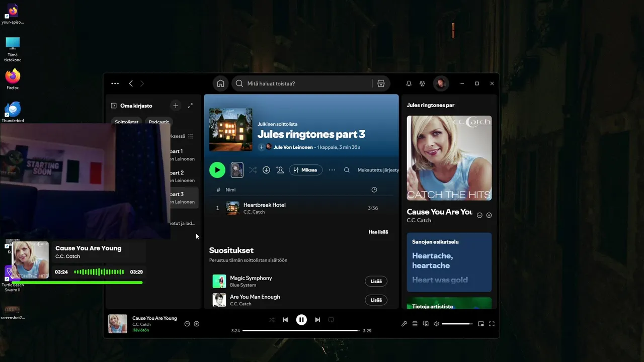Pause playback with the center button

click(x=301, y=320)
